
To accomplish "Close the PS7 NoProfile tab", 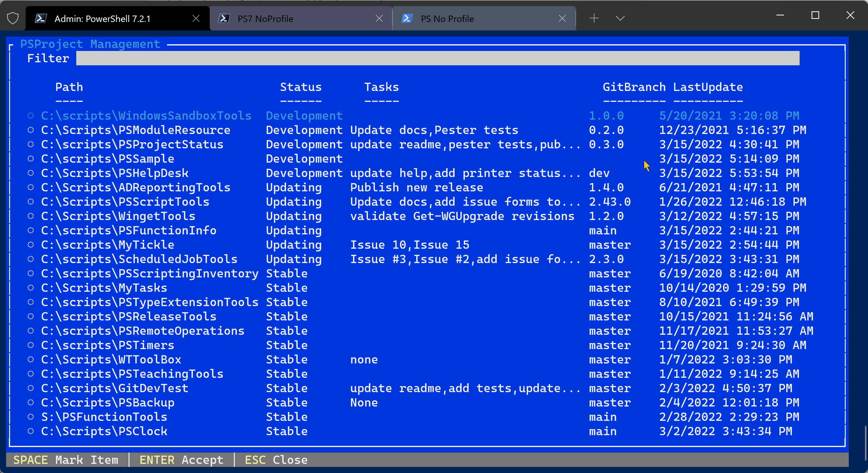I will [x=379, y=18].
